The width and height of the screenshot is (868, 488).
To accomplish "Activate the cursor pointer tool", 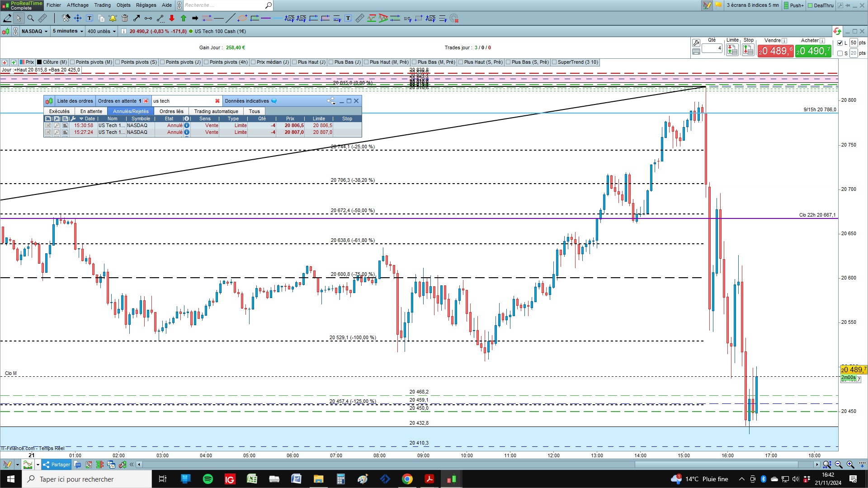I will (x=19, y=18).
